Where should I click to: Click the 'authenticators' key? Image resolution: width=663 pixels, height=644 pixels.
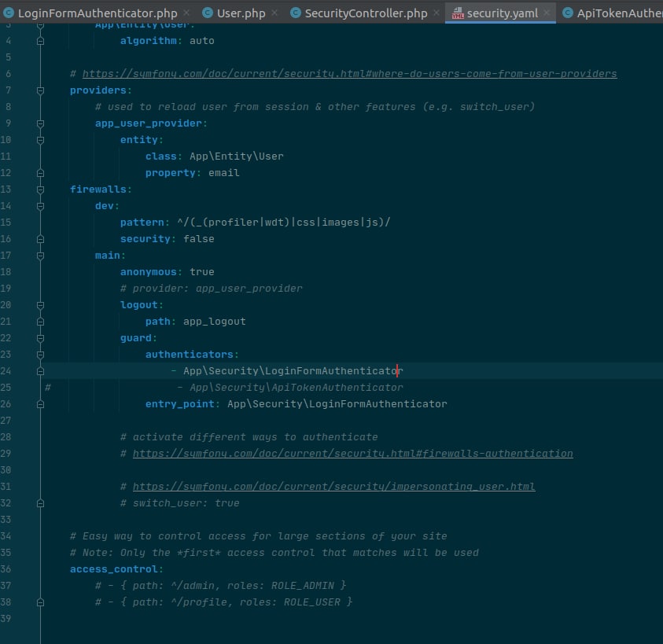point(189,354)
